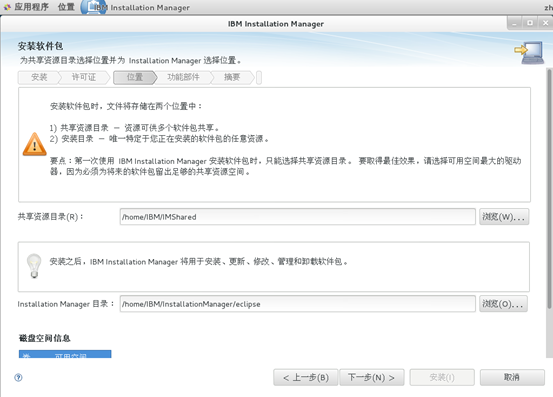
Task: Go to the 摘要 wizard step
Action: coord(232,78)
